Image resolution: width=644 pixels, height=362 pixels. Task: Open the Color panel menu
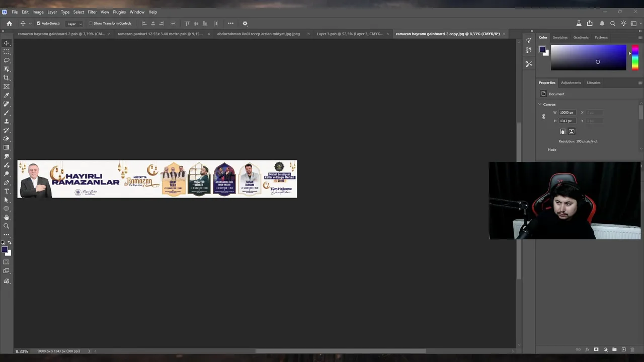point(640,37)
